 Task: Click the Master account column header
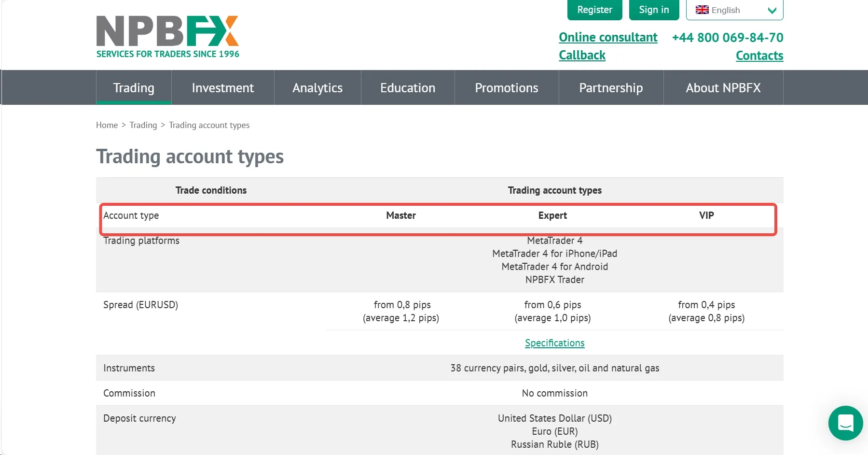[401, 215]
